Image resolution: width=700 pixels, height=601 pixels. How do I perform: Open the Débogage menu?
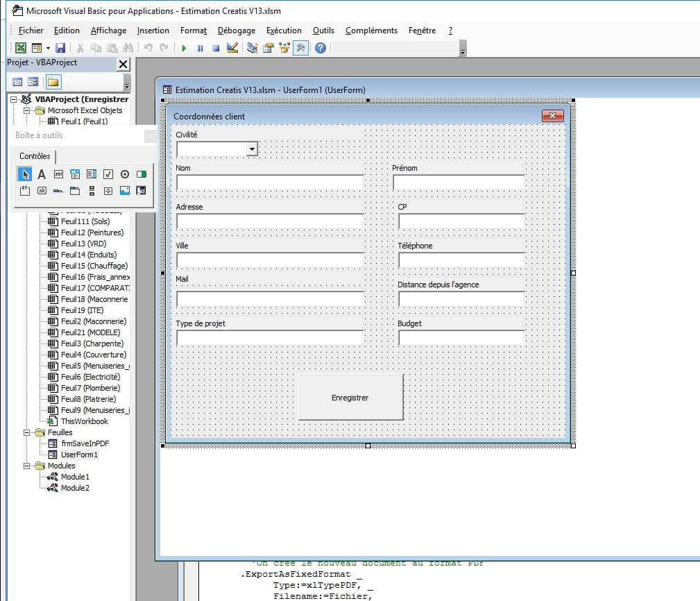click(236, 31)
